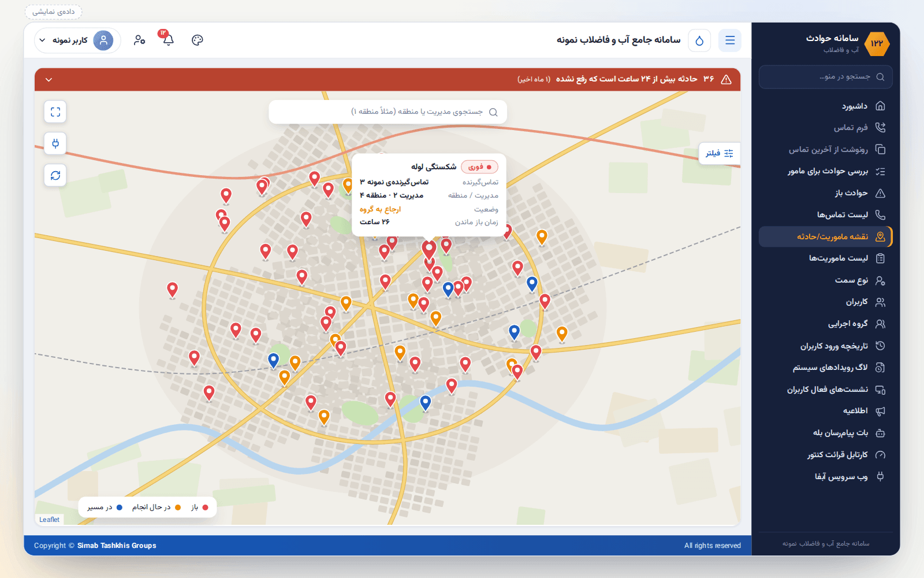This screenshot has height=578, width=924.
Task: Open the notifications bell icon
Action: (x=168, y=40)
